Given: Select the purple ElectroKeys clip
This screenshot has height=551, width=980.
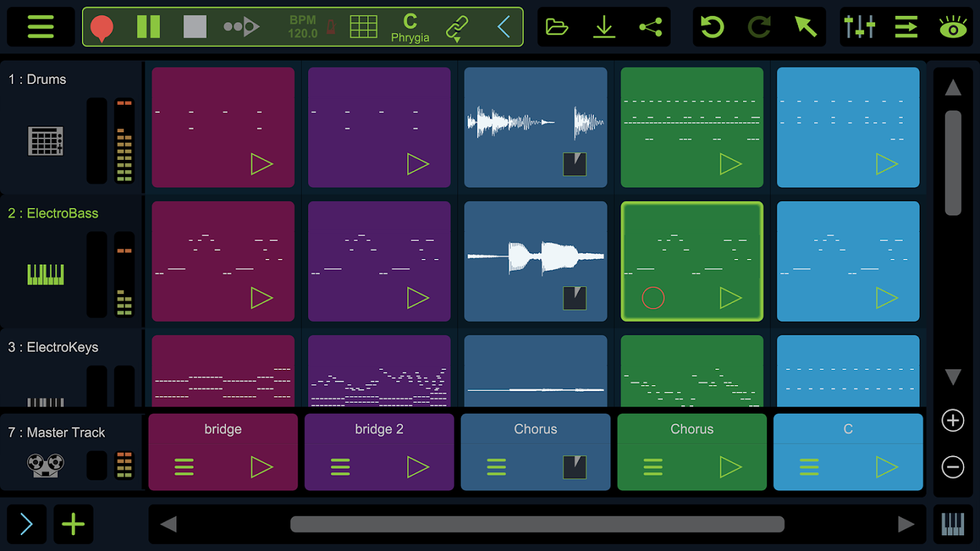Looking at the screenshot, I should pos(379,371).
